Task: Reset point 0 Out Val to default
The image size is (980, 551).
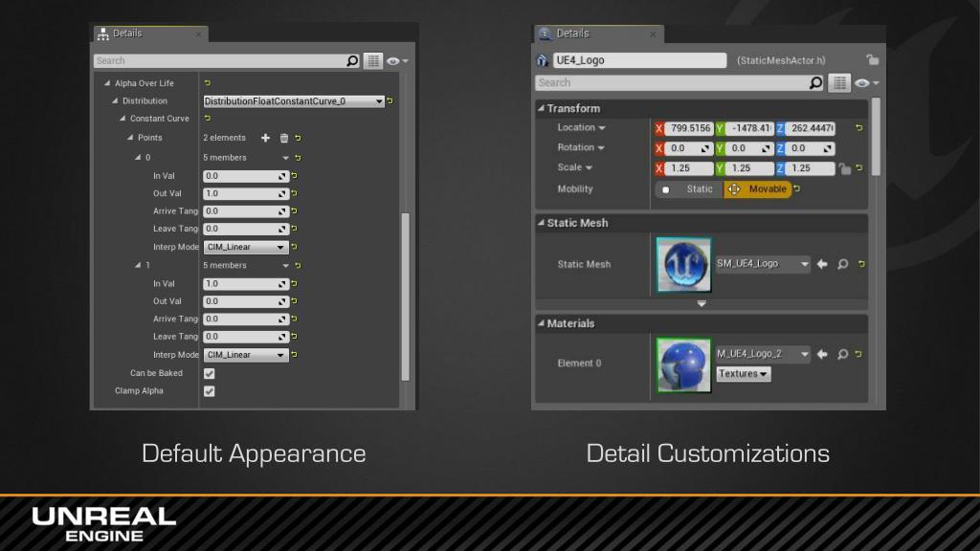Action: click(x=295, y=193)
